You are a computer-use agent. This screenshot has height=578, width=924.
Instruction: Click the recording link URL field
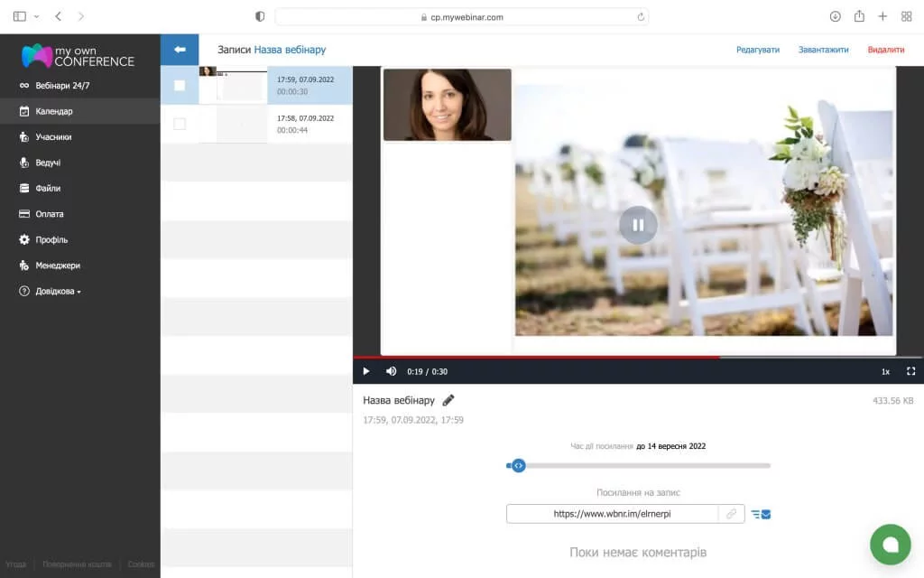[x=612, y=514]
